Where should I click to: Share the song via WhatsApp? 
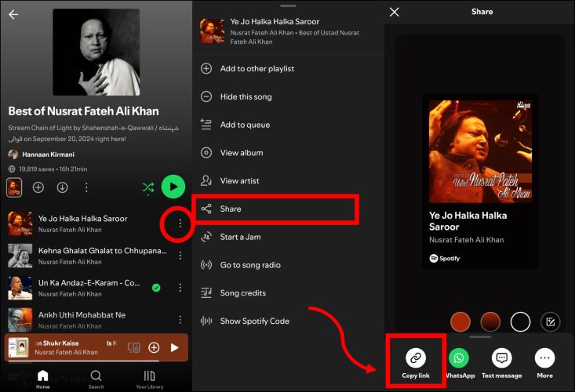coord(459,364)
